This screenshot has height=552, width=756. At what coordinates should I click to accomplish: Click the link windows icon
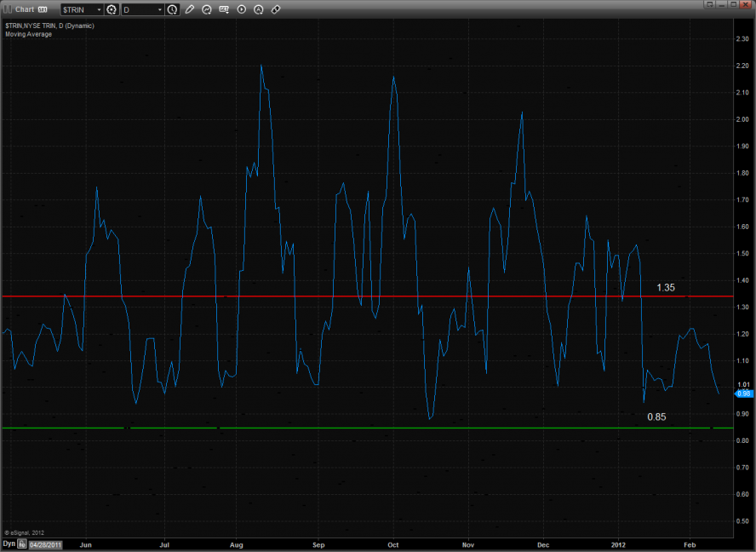(x=276, y=9)
